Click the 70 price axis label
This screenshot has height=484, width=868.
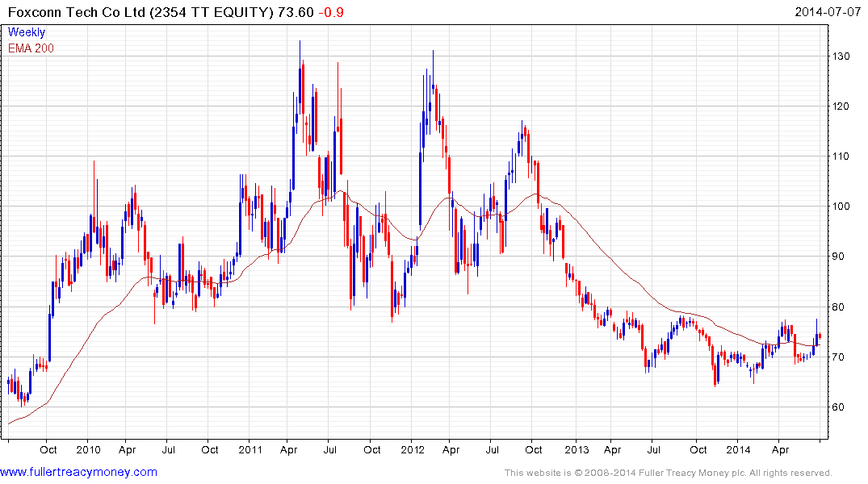click(x=838, y=357)
